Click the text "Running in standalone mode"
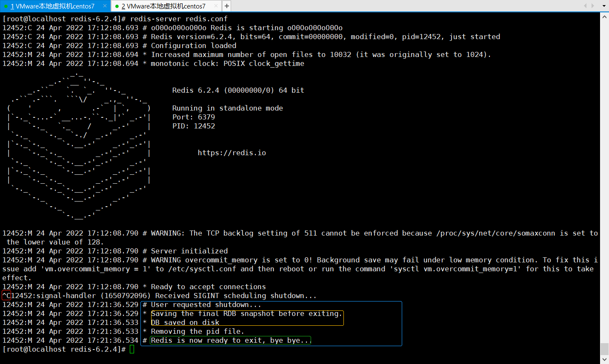This screenshot has height=364, width=609. pos(228,108)
